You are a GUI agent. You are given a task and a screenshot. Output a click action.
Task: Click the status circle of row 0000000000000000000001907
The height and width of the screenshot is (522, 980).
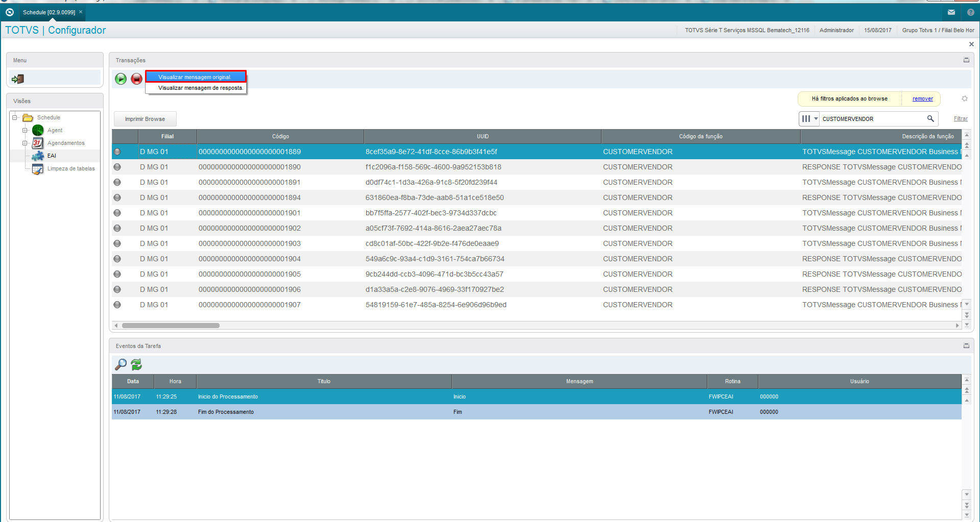tap(117, 305)
